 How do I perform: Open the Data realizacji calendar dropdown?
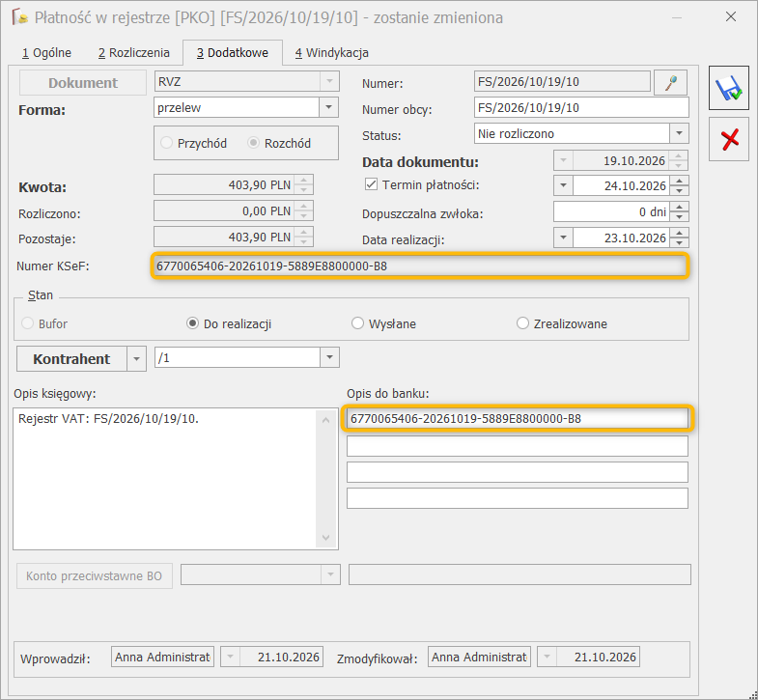[563, 238]
